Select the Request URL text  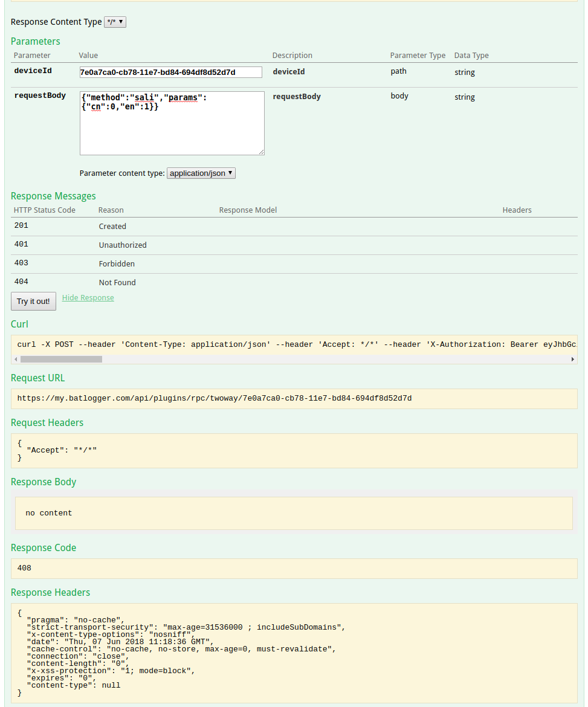click(214, 398)
